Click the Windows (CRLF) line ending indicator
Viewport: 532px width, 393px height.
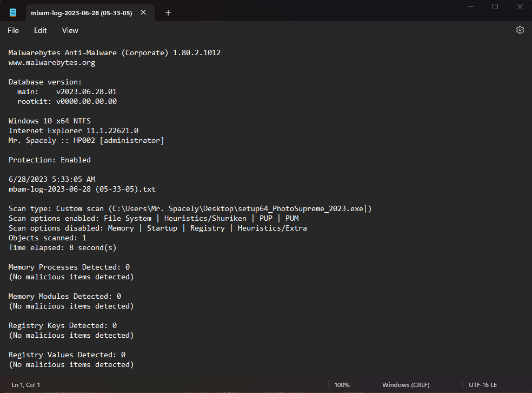tap(406, 385)
